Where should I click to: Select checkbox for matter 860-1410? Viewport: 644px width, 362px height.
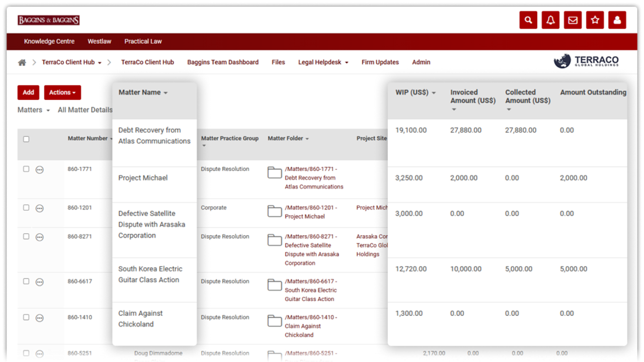(x=26, y=317)
